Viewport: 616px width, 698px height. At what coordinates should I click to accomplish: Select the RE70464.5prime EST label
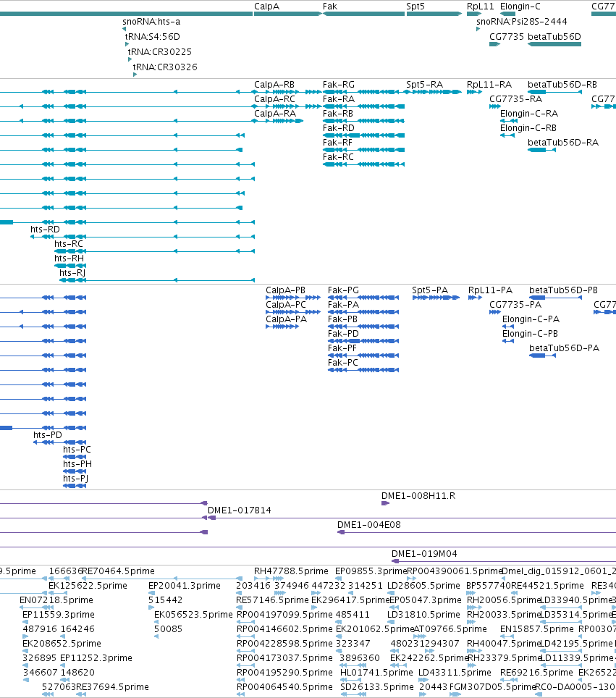[119, 571]
